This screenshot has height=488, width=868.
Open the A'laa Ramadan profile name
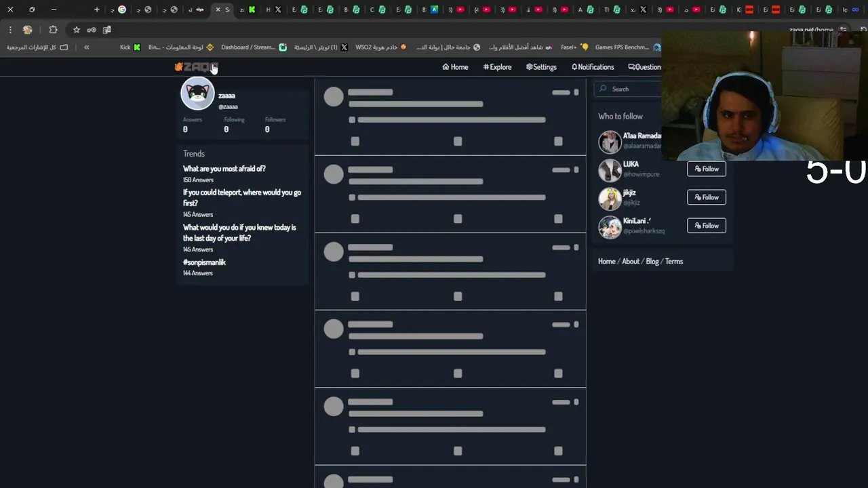click(x=642, y=136)
